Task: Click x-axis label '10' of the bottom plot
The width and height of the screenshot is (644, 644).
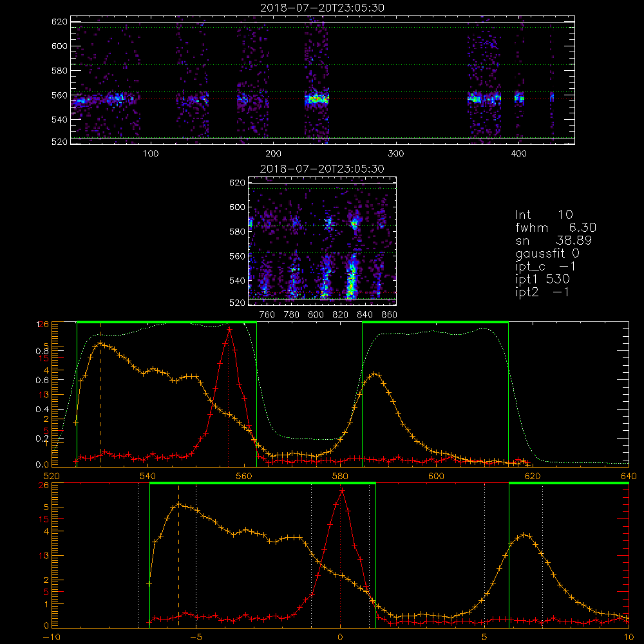Action: pyautogui.click(x=629, y=638)
